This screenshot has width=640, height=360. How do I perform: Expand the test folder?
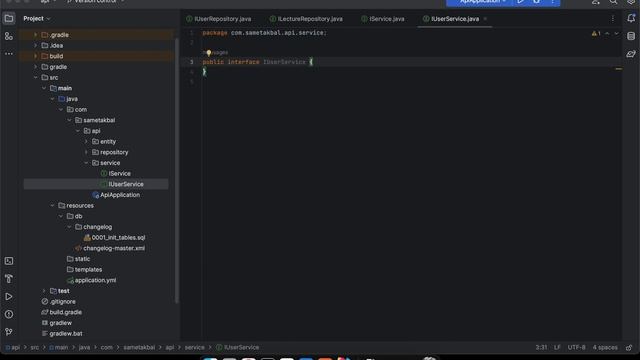(x=44, y=291)
